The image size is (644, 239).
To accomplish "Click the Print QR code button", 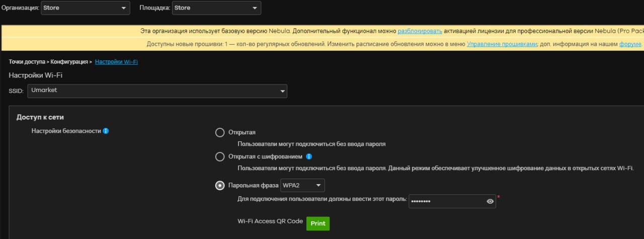I will (318, 223).
